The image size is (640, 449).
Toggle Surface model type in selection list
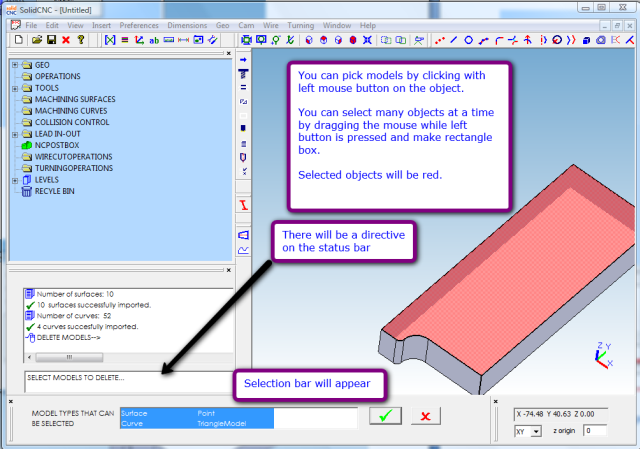[x=137, y=411]
